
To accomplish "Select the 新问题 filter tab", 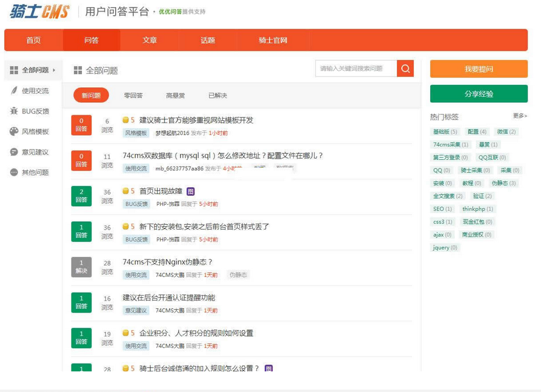I will 91,95.
